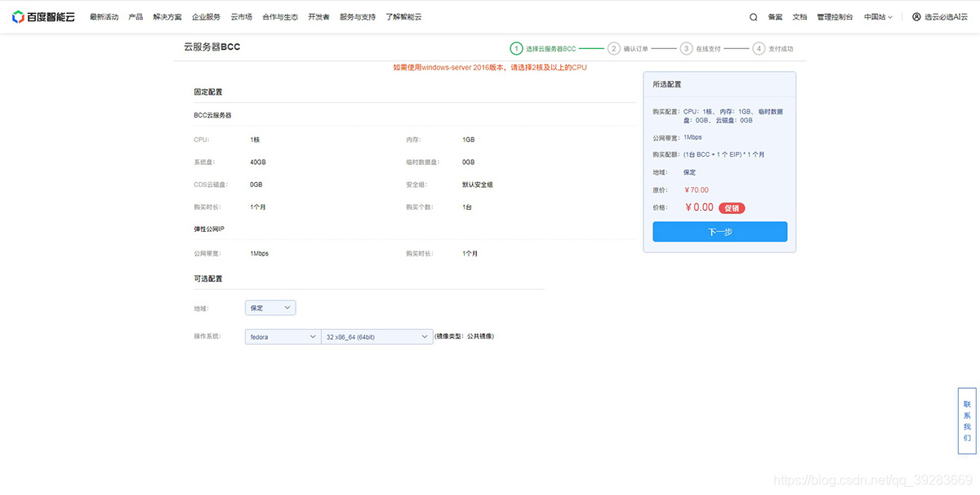Viewport: 980px width, 495px height.
Task: Open the 最新活动 menu
Action: pos(104,16)
